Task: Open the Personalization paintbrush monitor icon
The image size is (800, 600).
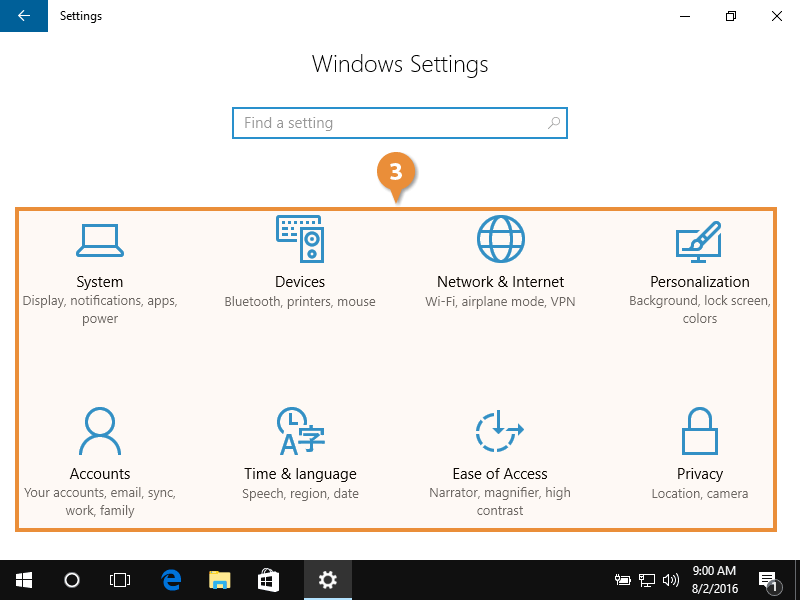Action: (x=698, y=241)
